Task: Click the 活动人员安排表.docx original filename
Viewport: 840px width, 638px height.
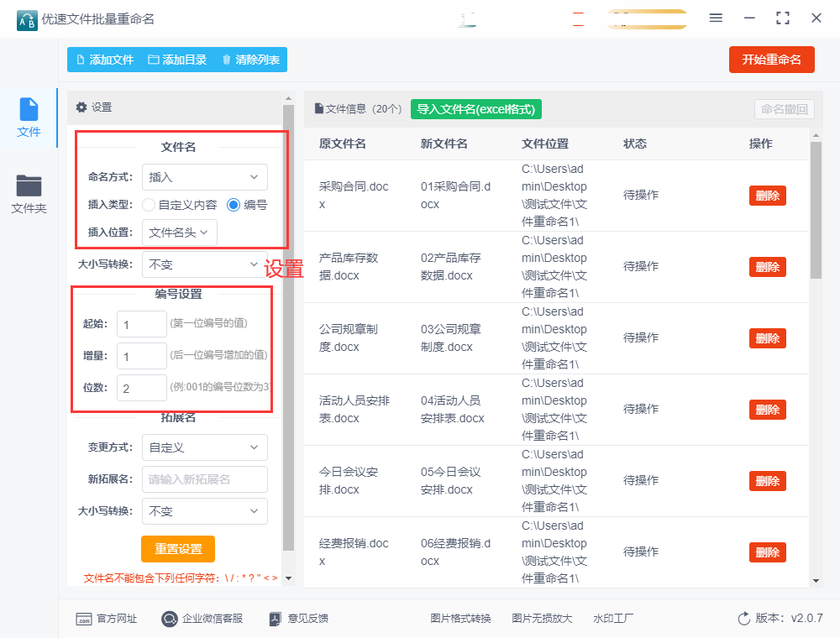Action: click(354, 410)
